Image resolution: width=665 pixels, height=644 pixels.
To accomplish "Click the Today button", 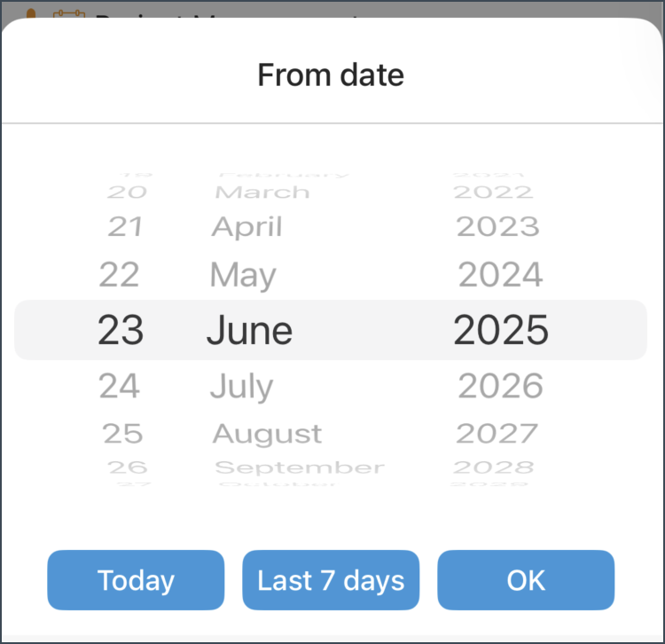I will coord(136,580).
